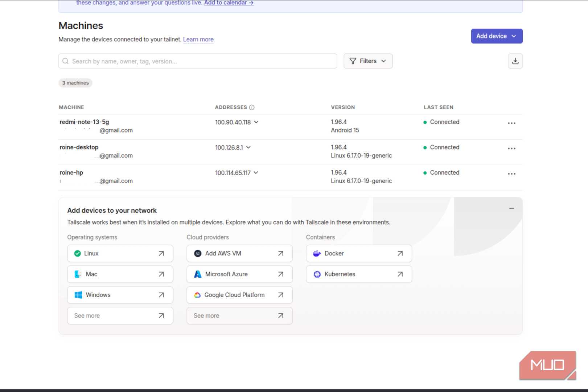This screenshot has width=588, height=392.
Task: Click the funnel icon in Filters
Action: pos(353,61)
